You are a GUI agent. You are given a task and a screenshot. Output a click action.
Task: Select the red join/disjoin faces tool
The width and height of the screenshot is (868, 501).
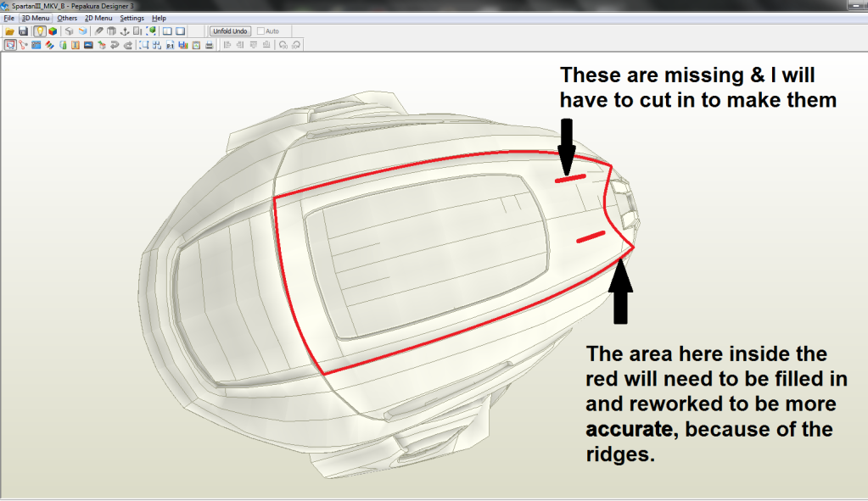click(23, 45)
